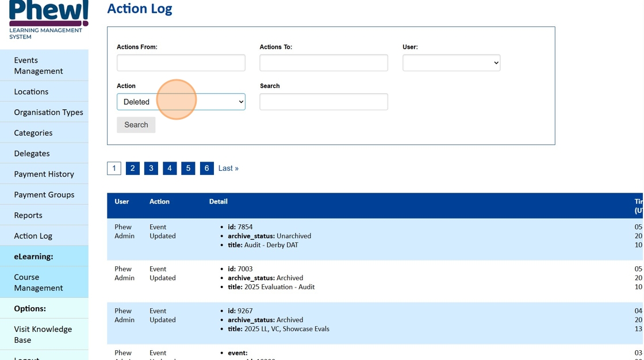Open Events Management in sidebar
Screen dimensions: 644x360
[44, 66]
